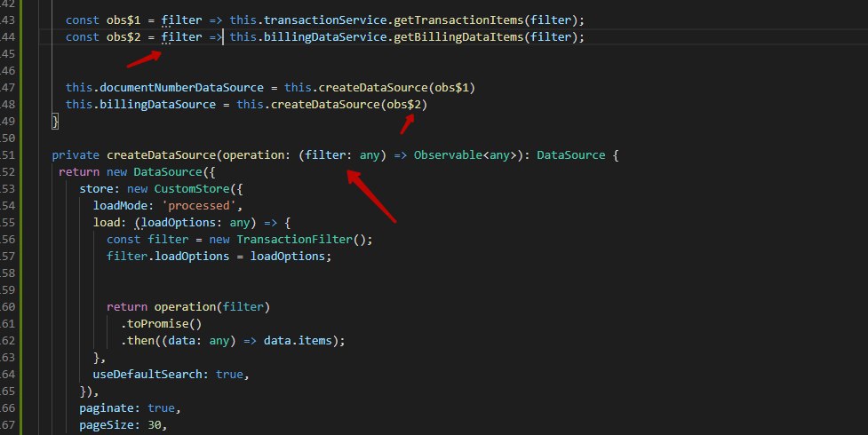Click the '30' pageSize value

[155, 425]
